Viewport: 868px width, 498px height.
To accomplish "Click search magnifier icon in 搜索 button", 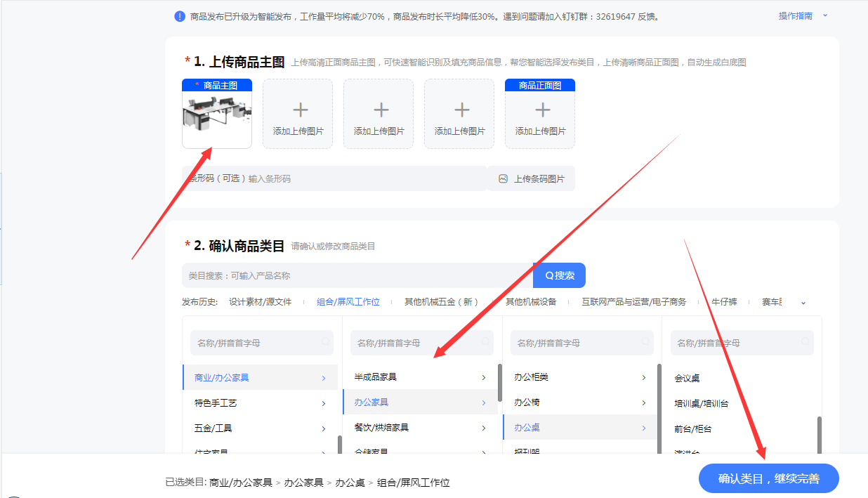I will click(549, 276).
